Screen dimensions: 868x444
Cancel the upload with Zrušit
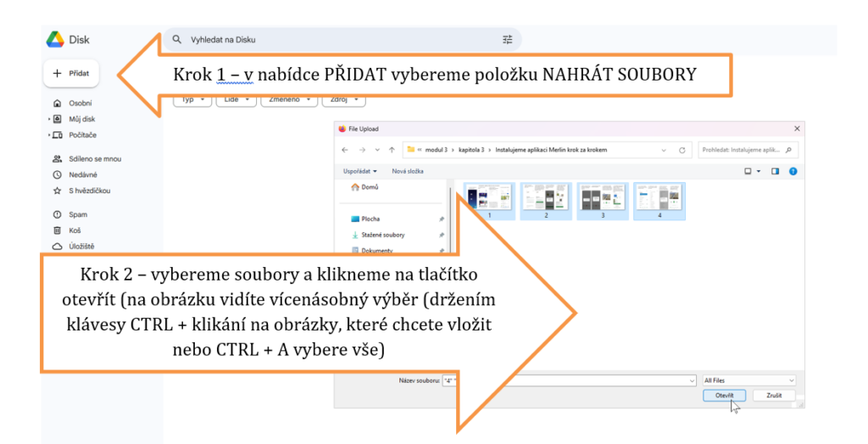[x=774, y=395]
